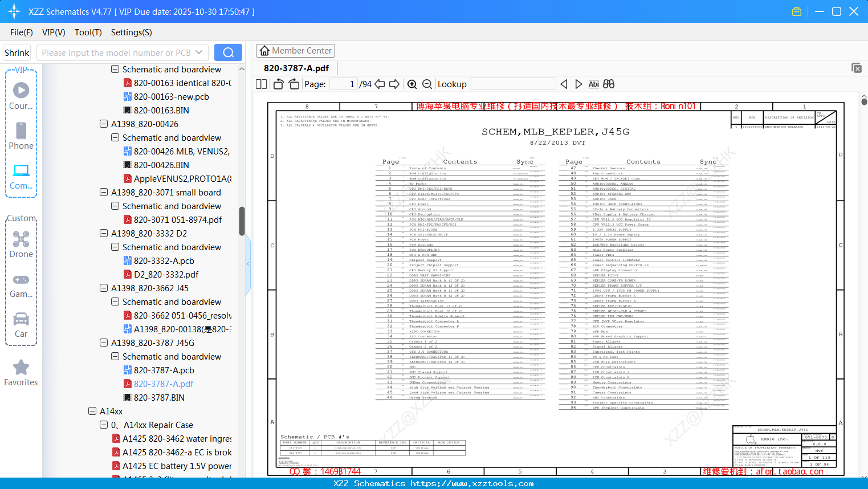Collapse Schematic and boardview under A1398_820-3787 J45G
This screenshot has width=868, height=489.
click(115, 356)
